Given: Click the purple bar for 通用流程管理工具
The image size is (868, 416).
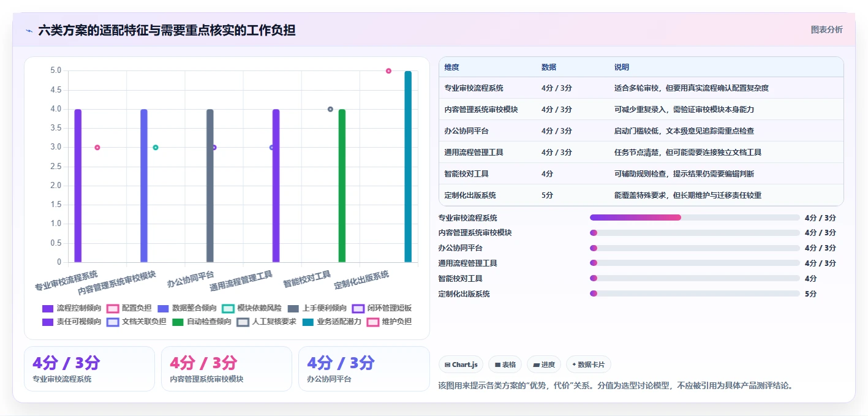Looking at the screenshot, I should click(x=276, y=186).
